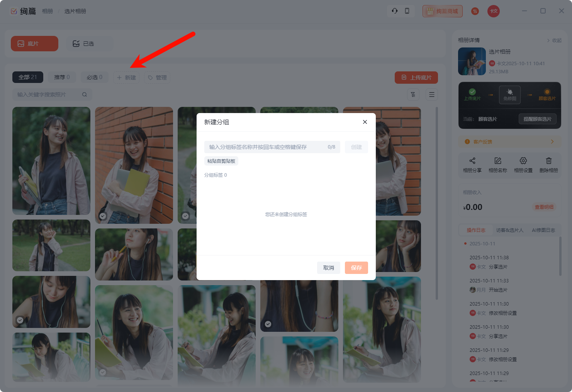Click the group tag name input field

266,147
